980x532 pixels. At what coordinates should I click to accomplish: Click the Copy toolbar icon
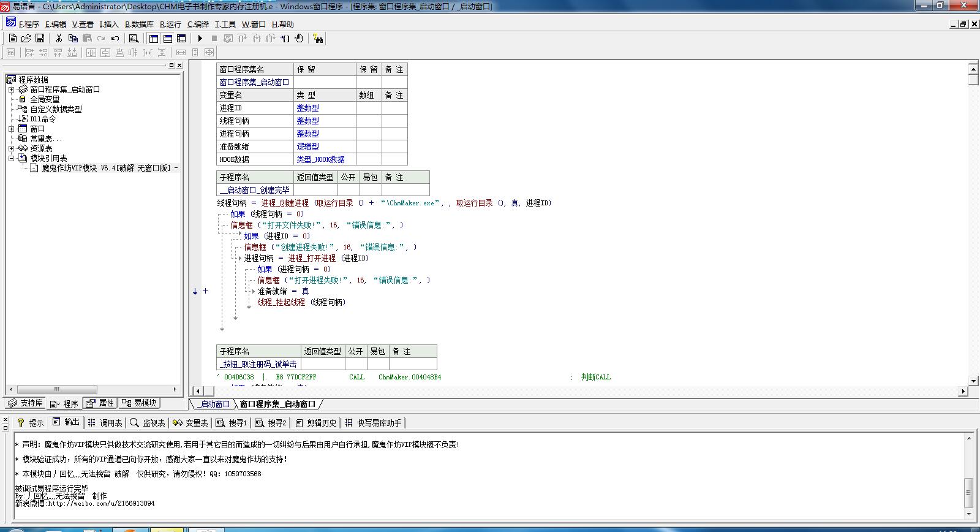pyautogui.click(x=73, y=38)
